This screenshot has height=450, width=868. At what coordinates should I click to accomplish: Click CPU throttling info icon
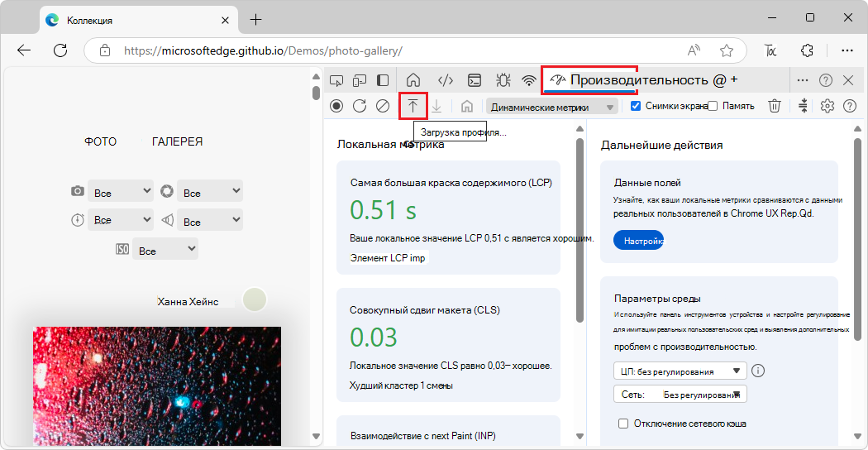pos(758,371)
